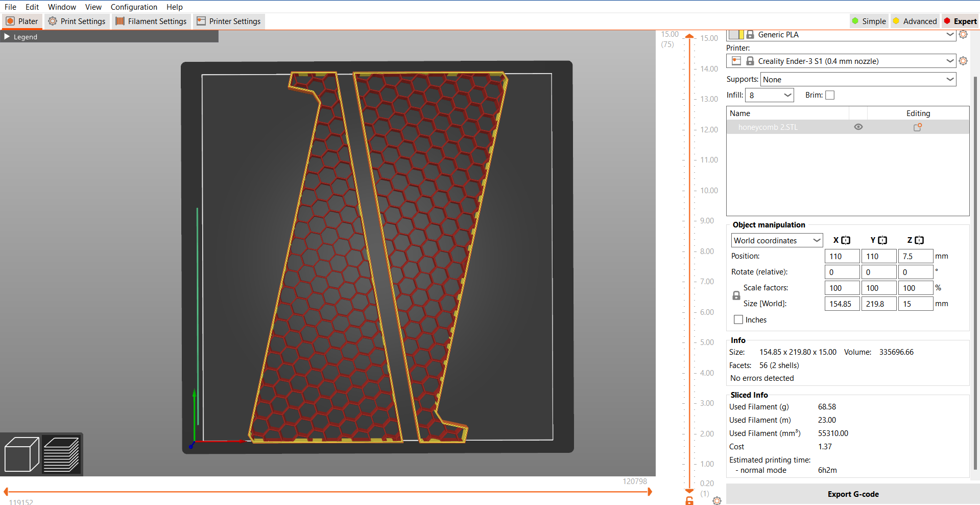Hide honeycomb 2.STL using the eye icon
Image resolution: width=980 pixels, height=505 pixels.
coord(858,127)
